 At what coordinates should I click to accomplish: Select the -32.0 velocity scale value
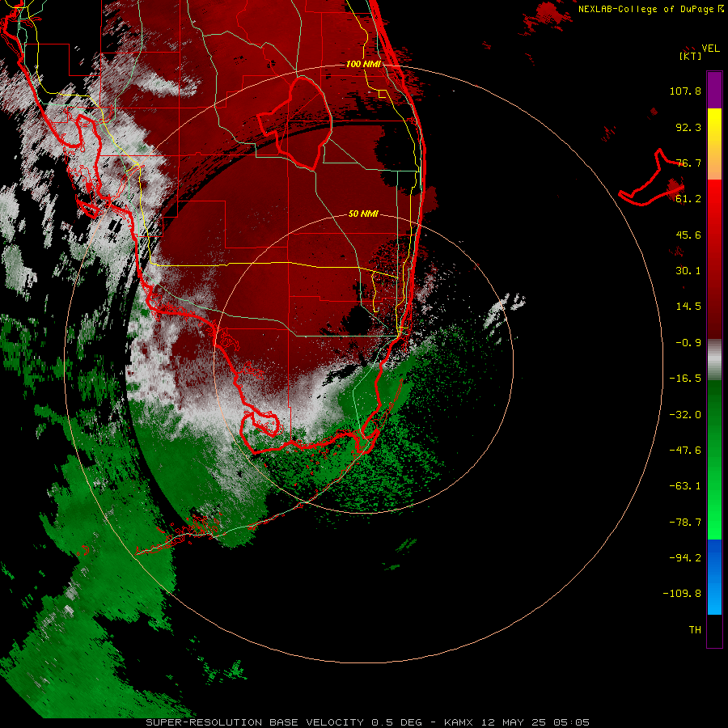click(685, 415)
